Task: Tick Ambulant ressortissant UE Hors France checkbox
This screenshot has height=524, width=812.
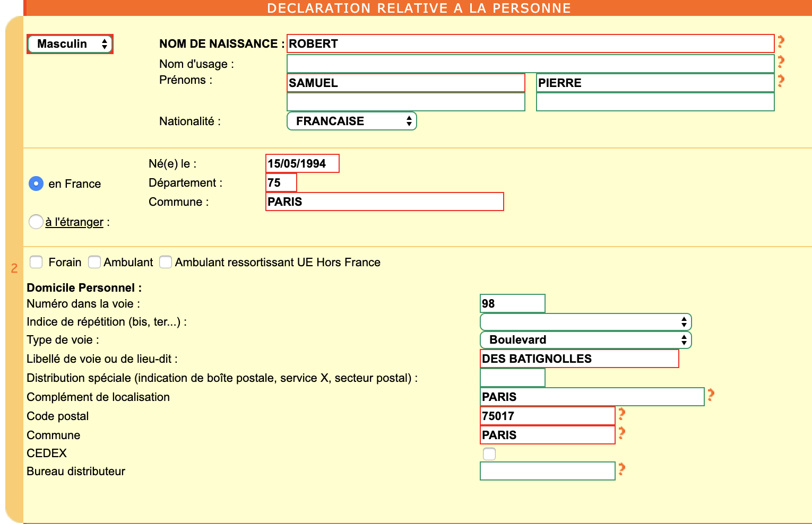Action: (166, 262)
